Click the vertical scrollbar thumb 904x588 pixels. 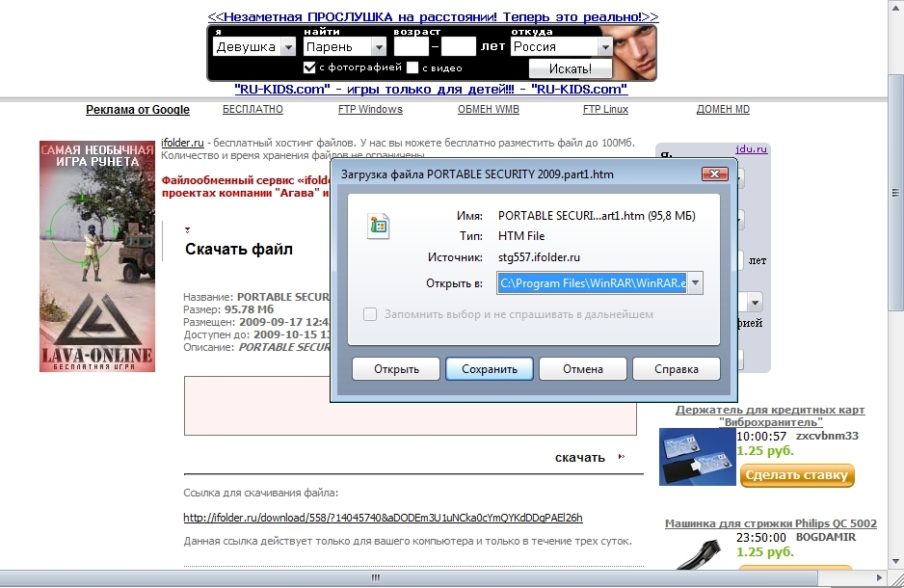[x=895, y=193]
